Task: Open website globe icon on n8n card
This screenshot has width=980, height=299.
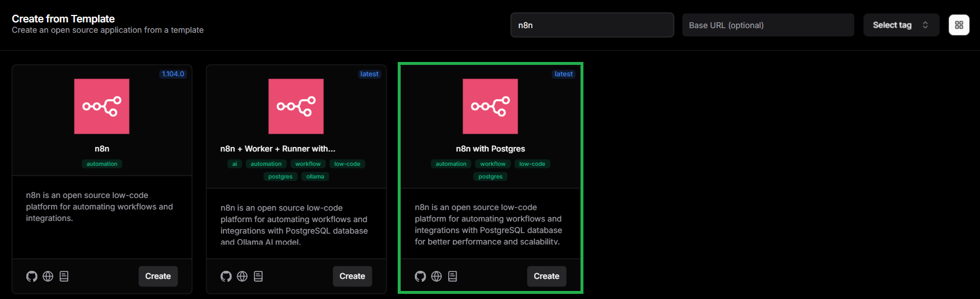Action: click(48, 277)
